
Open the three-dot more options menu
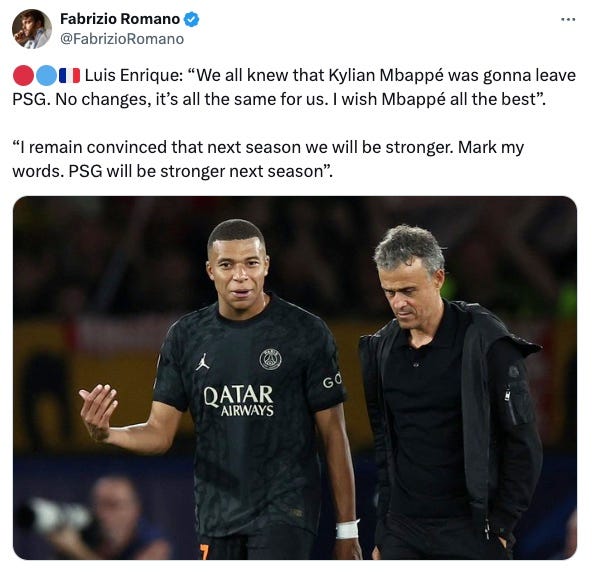point(568,19)
